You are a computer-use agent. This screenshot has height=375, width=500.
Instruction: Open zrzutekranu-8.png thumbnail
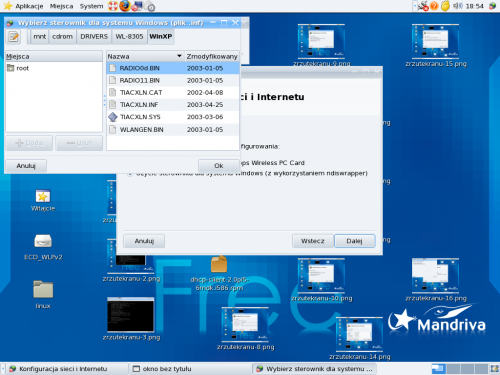[x=245, y=324]
